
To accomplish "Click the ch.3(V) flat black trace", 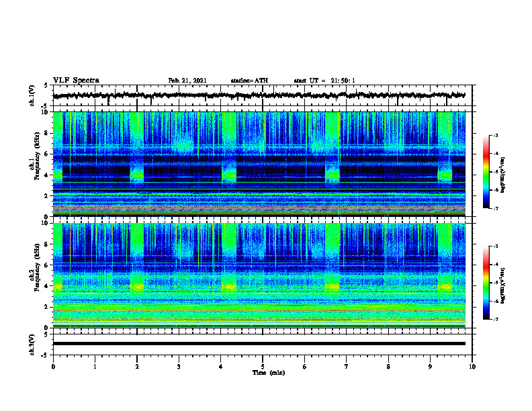I will [x=259, y=344].
